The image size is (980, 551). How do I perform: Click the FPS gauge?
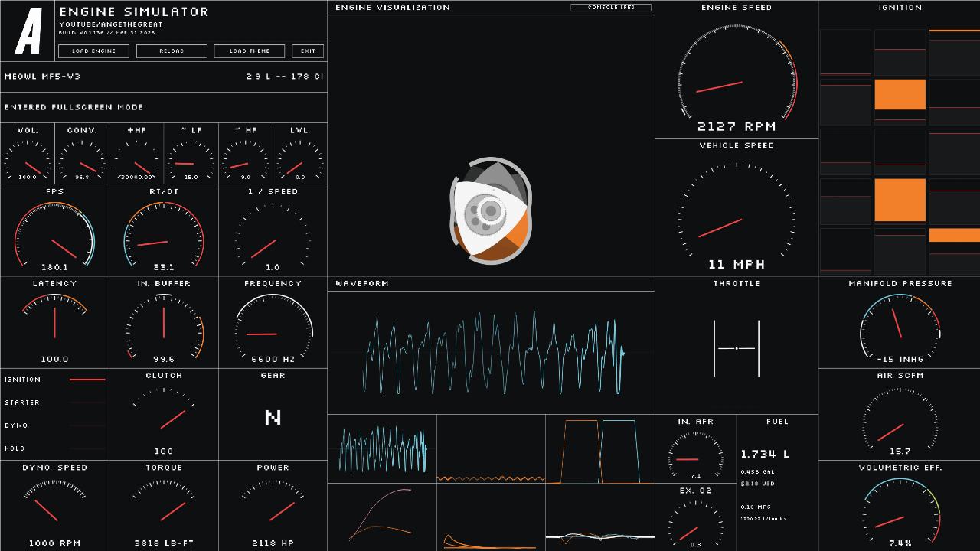[x=54, y=233]
